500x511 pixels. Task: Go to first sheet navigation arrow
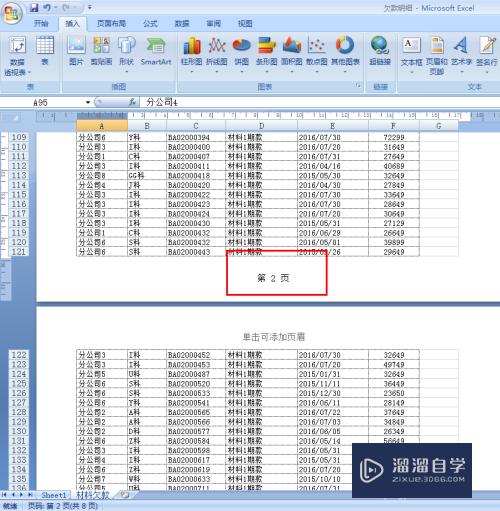click(4, 495)
